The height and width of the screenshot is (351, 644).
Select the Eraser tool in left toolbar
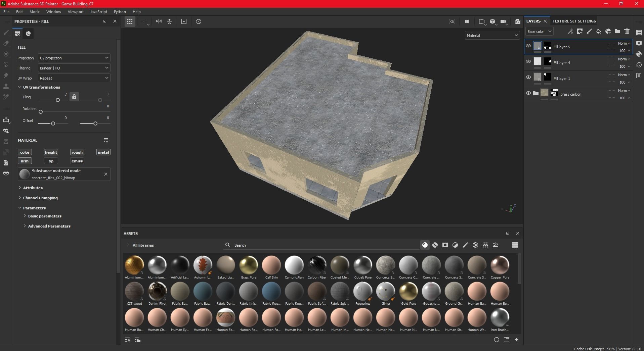point(6,43)
